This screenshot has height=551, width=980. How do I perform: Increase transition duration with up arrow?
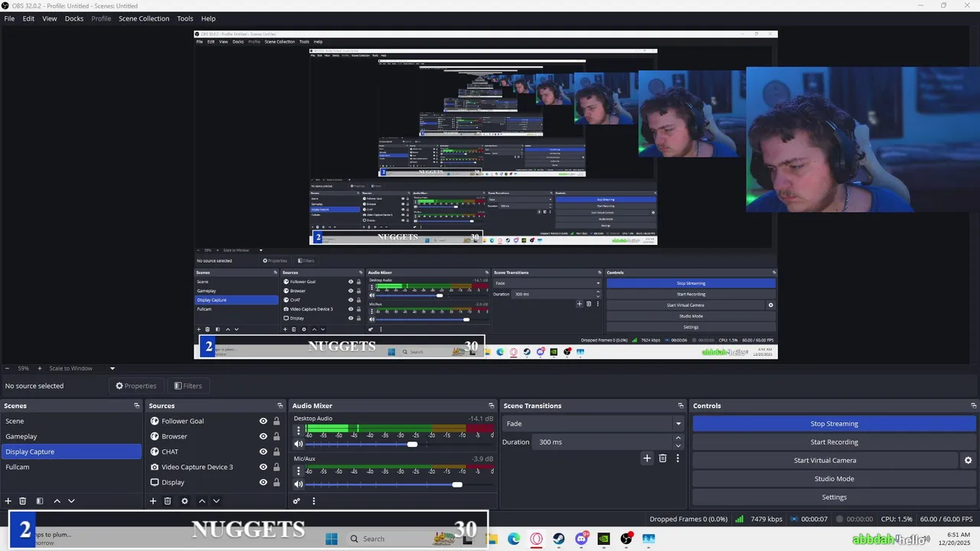pos(678,438)
